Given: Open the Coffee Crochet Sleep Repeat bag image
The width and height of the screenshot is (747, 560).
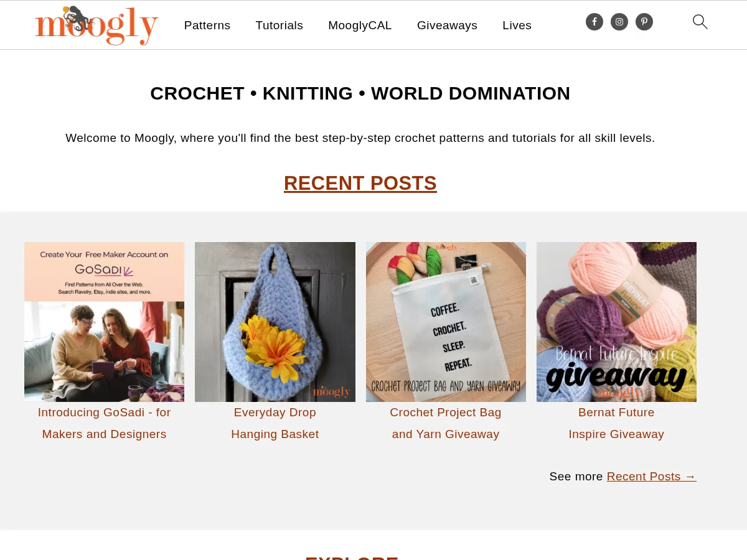Looking at the screenshot, I should point(446,322).
